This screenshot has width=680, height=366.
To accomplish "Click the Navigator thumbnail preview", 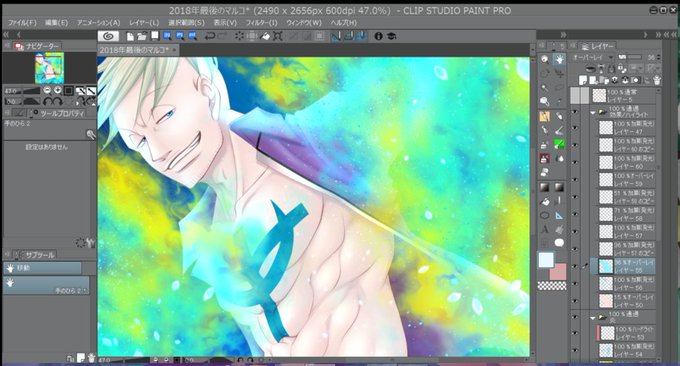I will [49, 68].
